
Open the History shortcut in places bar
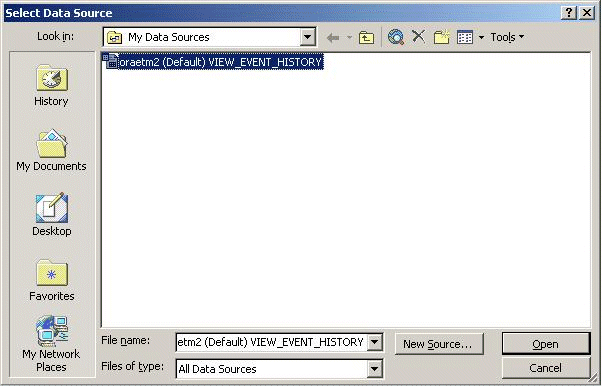tap(51, 85)
